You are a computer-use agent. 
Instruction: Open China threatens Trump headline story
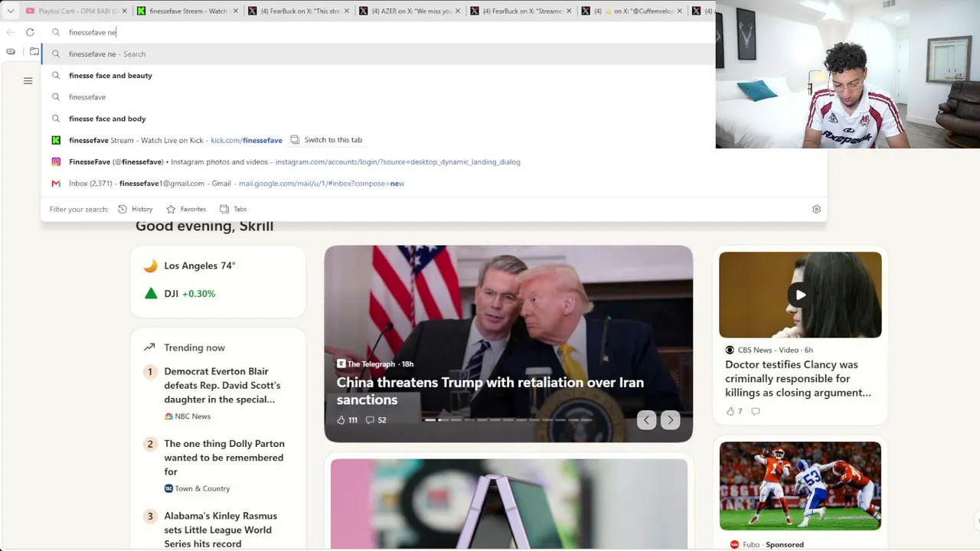[x=490, y=391]
